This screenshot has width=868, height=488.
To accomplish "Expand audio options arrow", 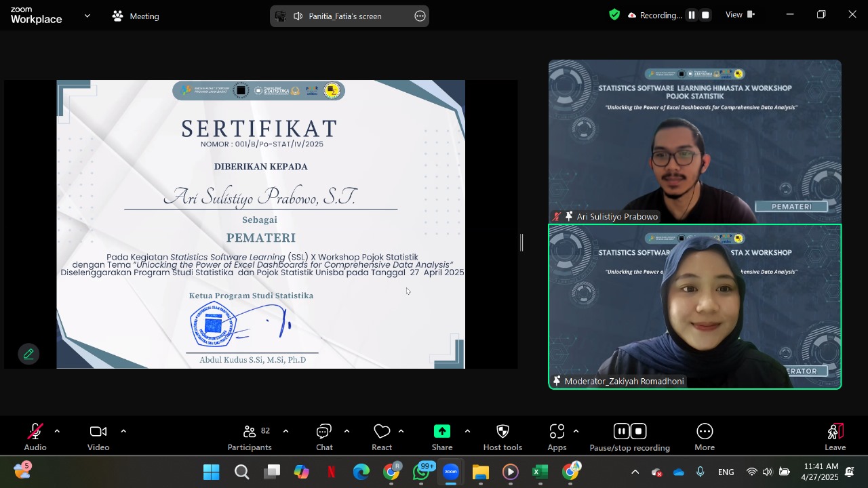I will click(x=57, y=431).
